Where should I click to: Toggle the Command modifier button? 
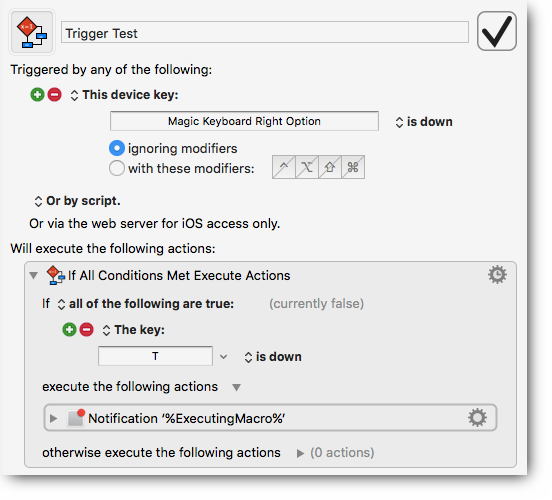353,167
